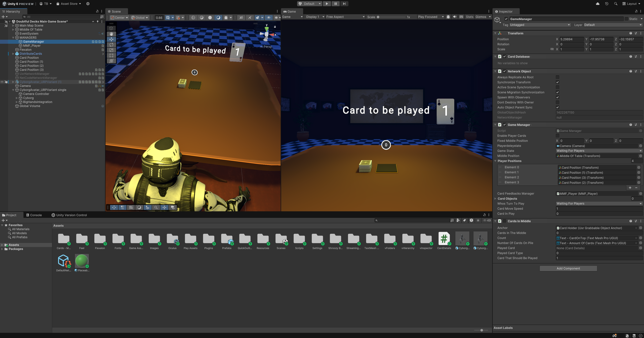The width and height of the screenshot is (644, 338).
Task: Open the Game State dropdown
Action: coord(599,151)
